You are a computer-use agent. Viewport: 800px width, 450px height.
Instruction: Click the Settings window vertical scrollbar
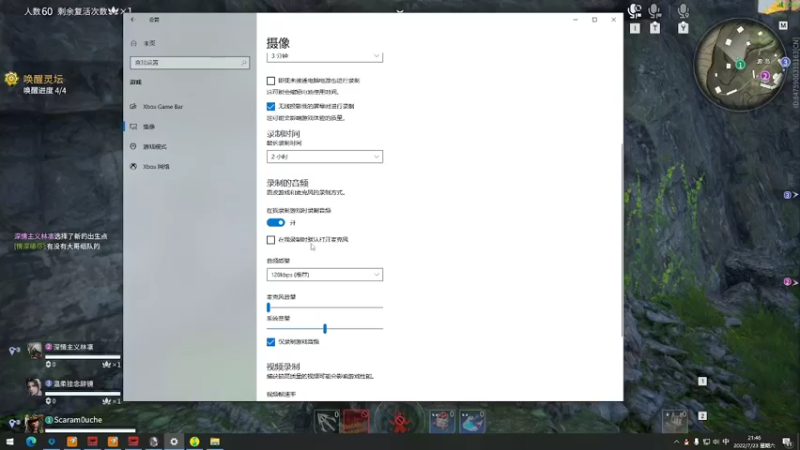[x=621, y=240]
